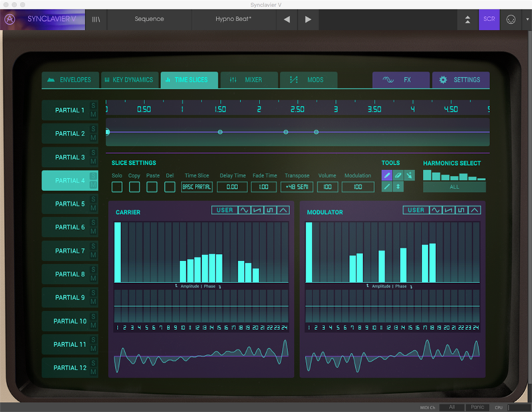
Task: Set modulator waveform to sine
Action: (436, 210)
